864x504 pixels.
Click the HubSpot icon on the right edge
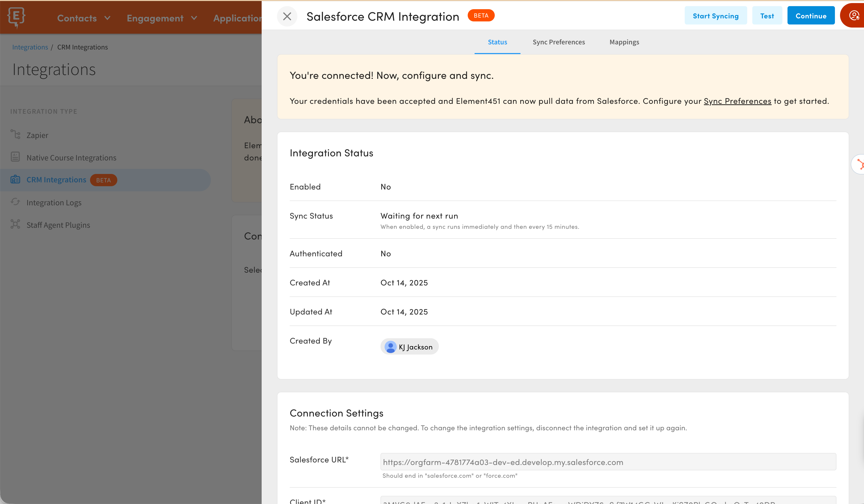click(x=860, y=164)
